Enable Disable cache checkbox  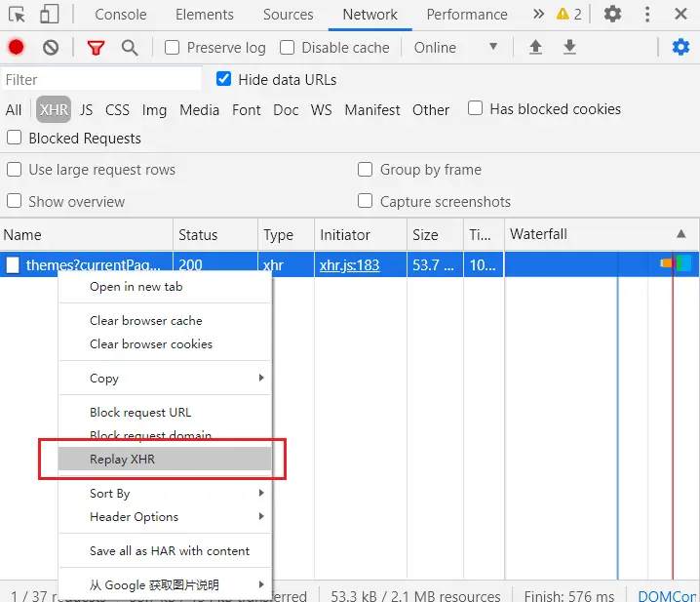(287, 48)
